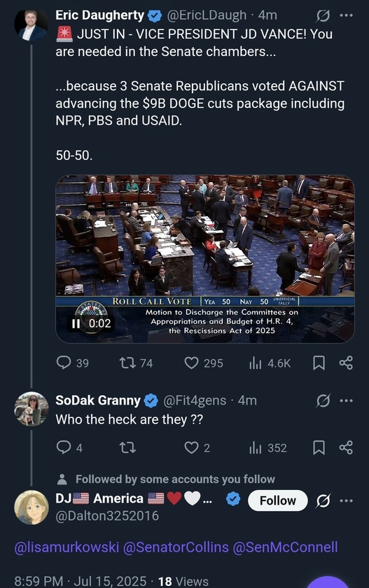Open more options on DJ America's post

346,500
